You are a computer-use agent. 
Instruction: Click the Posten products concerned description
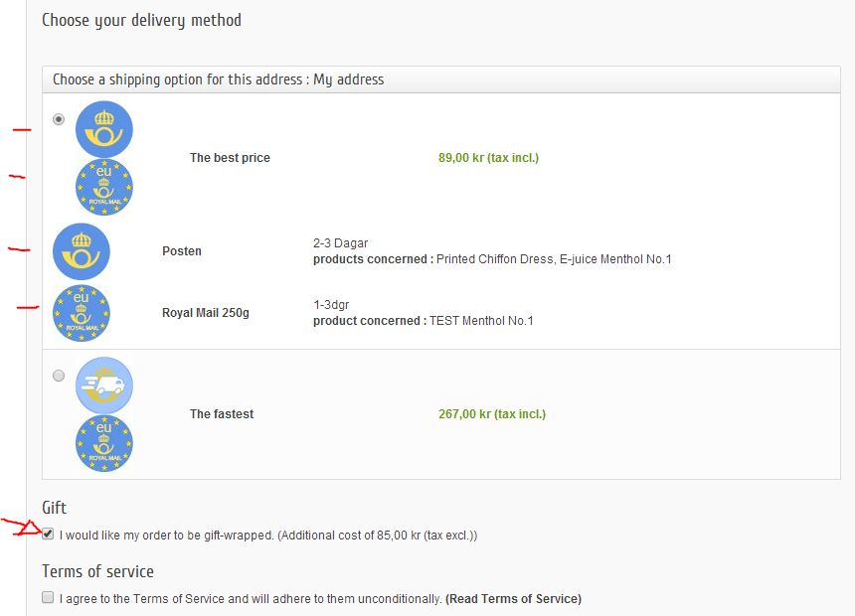pyautogui.click(x=492, y=259)
